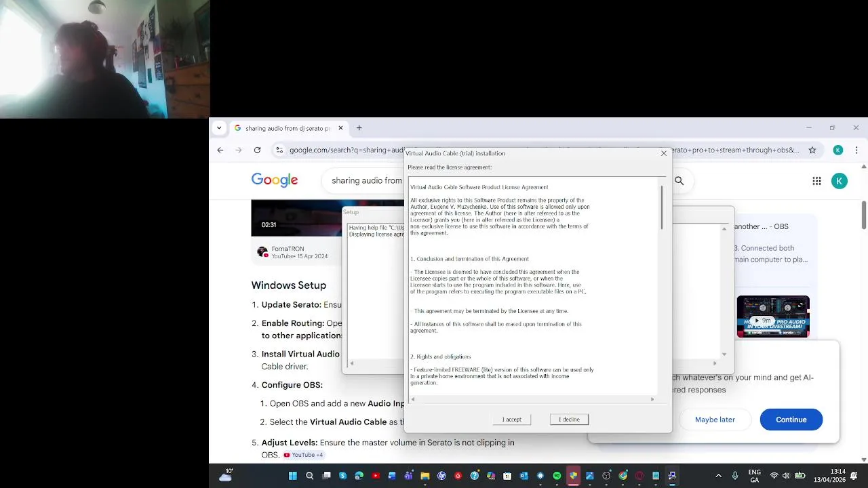Open the HP app from the taskbar

(x=441, y=476)
